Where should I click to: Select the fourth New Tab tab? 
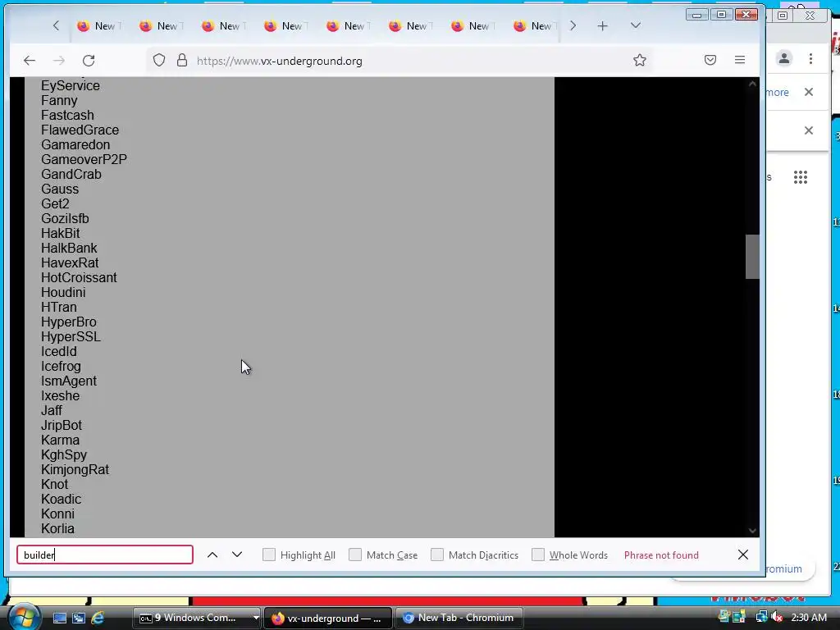click(x=287, y=25)
